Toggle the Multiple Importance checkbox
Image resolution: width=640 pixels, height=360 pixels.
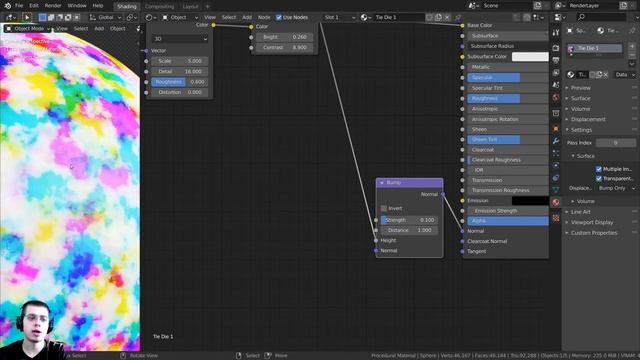coord(599,169)
